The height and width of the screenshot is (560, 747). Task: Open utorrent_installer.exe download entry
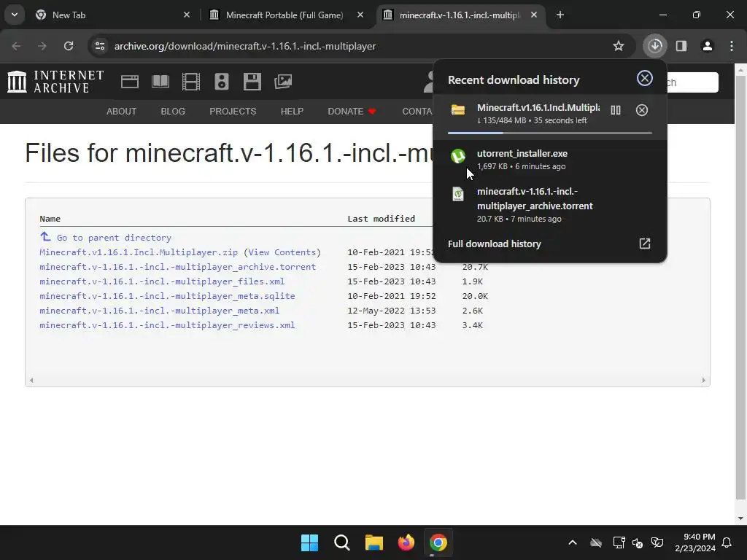point(550,160)
